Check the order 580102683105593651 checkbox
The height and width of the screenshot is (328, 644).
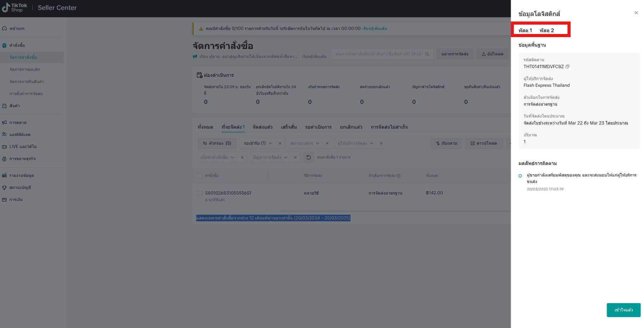[200, 193]
